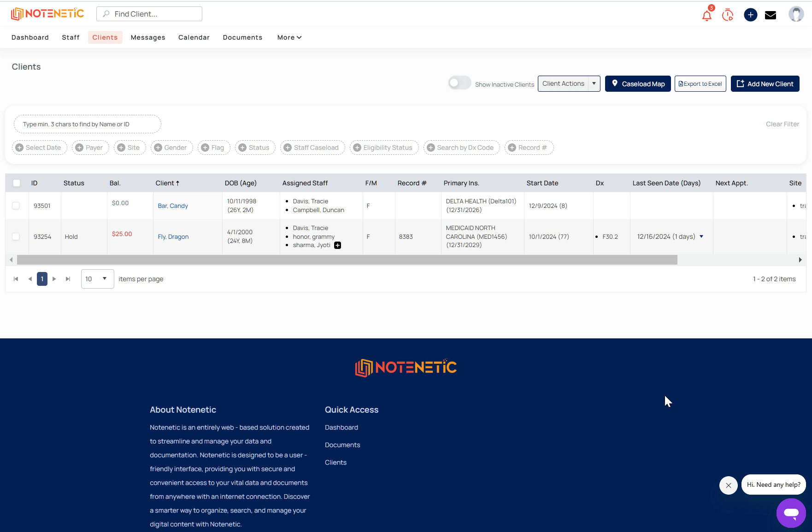Go to the last page arrow
Image resolution: width=812 pixels, height=532 pixels.
[68, 279]
